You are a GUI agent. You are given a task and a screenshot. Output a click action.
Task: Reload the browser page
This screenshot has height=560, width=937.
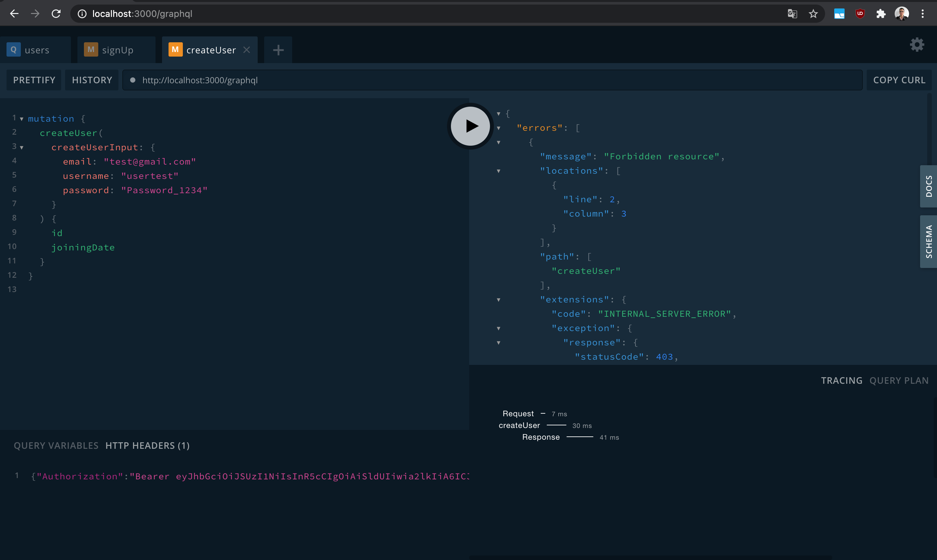[x=56, y=14]
